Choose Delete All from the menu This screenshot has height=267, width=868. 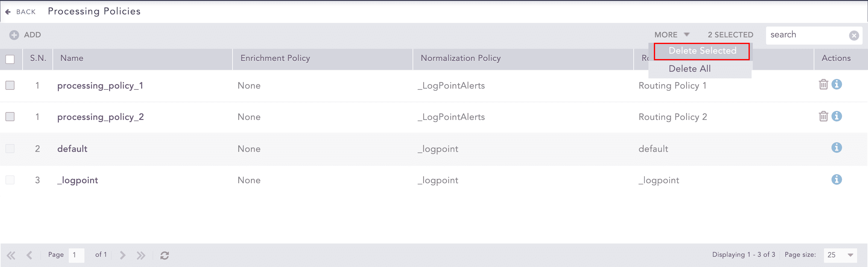point(690,68)
